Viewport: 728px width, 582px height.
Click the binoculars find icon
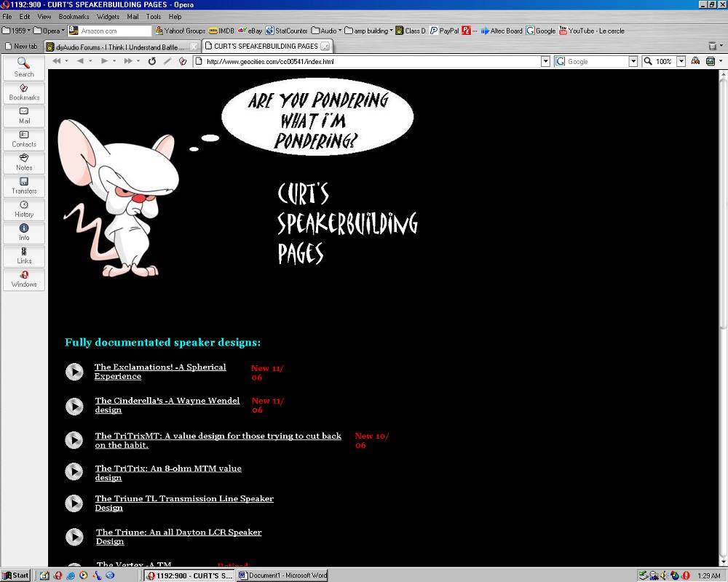tap(695, 61)
